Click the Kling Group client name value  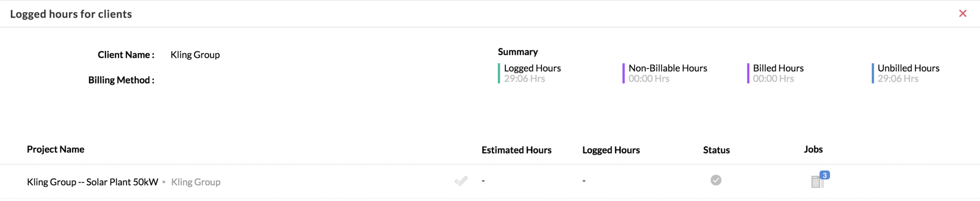(x=195, y=55)
